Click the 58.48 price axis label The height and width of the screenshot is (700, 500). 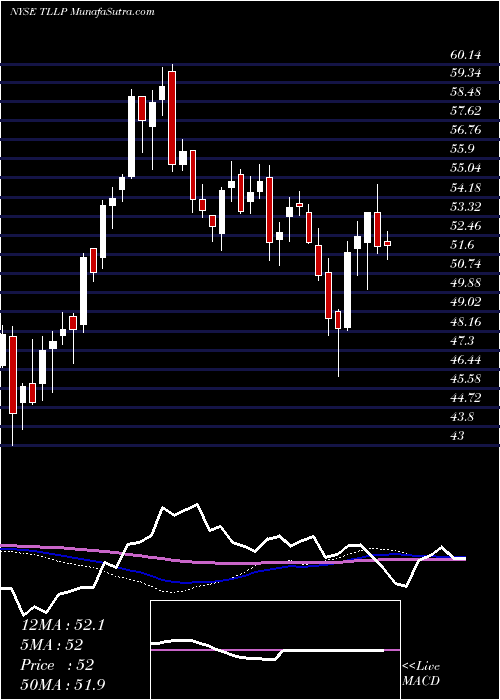point(466,92)
